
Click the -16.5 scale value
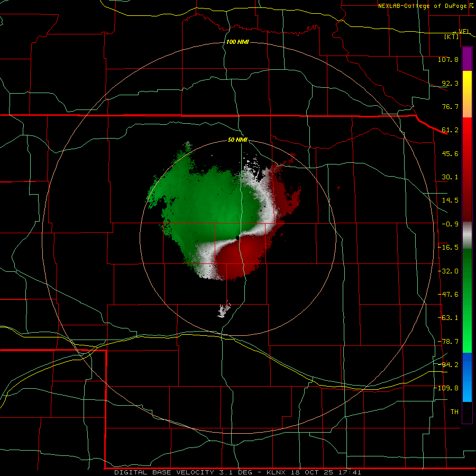[448, 248]
